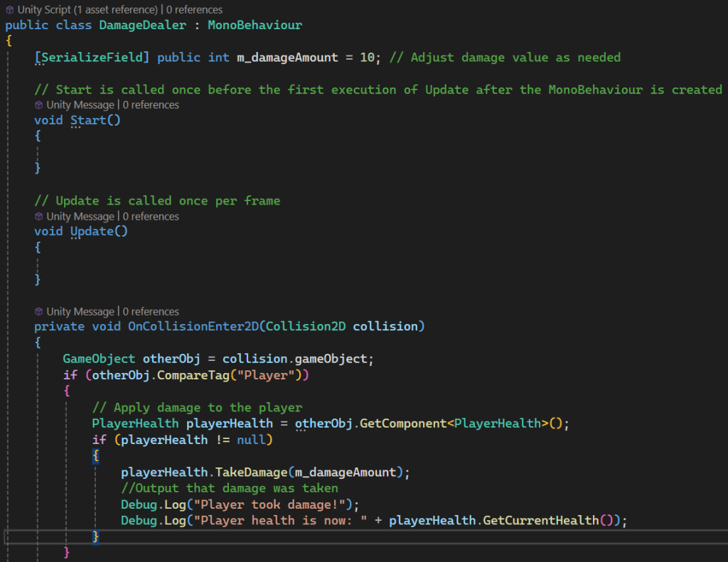Click the DamageDealer class name

142,25
